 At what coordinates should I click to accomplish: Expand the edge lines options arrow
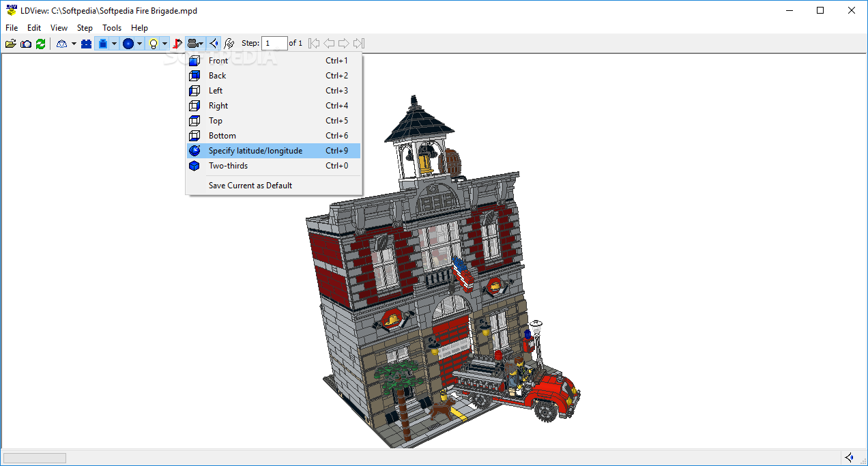point(114,44)
